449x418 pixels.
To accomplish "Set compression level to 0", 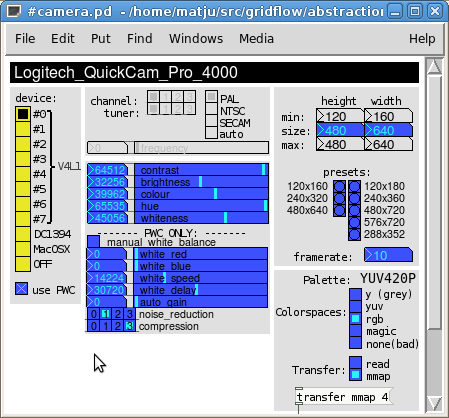I will point(94,326).
